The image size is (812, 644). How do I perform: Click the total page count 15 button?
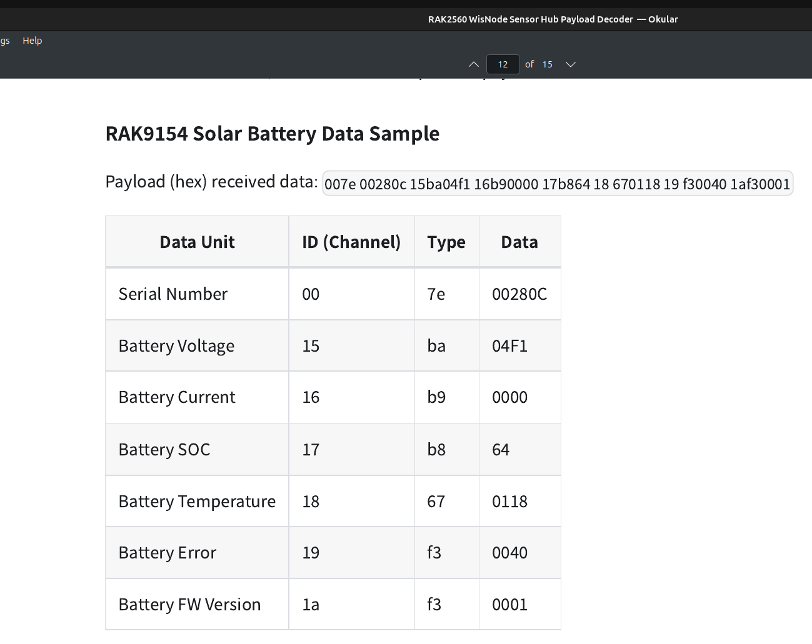point(548,64)
